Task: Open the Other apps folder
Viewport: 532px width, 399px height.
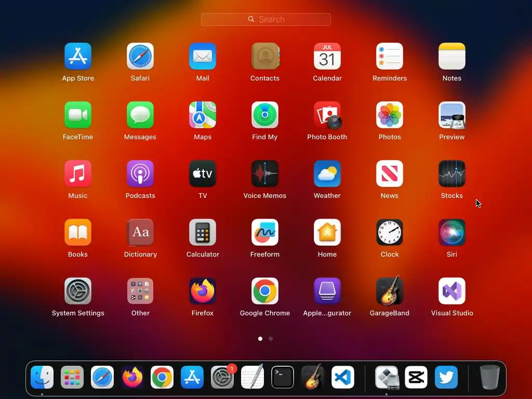Action: (140, 291)
